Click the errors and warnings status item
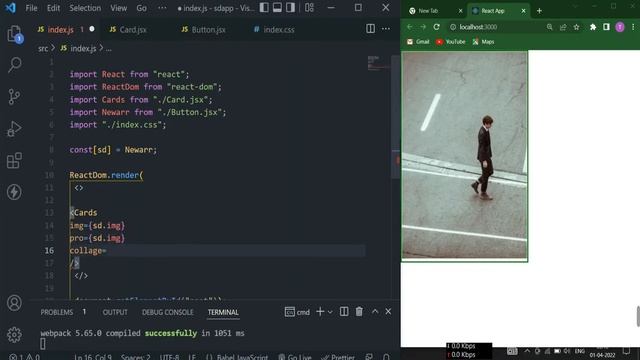This screenshot has height=360, width=640. (x=24, y=357)
